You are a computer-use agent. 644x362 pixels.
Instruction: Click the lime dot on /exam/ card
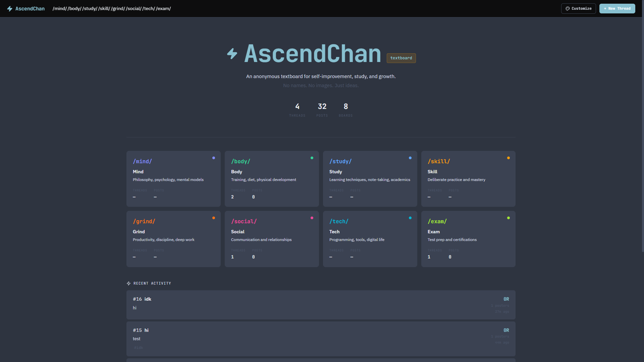[x=508, y=218]
